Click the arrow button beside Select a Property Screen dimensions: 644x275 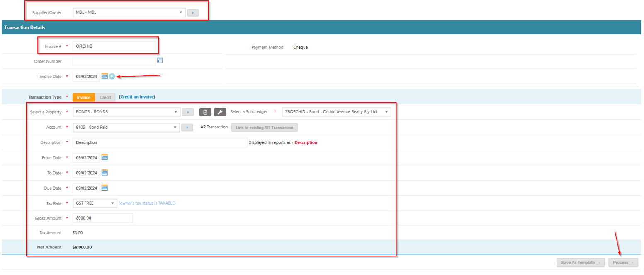pos(188,112)
